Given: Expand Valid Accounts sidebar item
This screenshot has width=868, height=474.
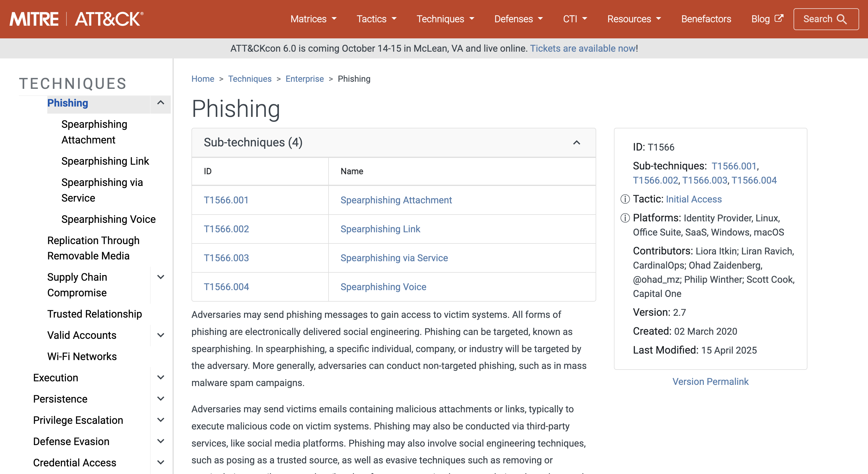Looking at the screenshot, I should [x=161, y=335].
